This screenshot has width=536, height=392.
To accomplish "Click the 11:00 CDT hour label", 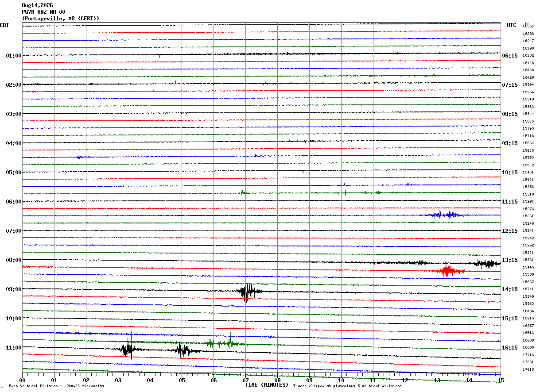I will coord(14,348).
